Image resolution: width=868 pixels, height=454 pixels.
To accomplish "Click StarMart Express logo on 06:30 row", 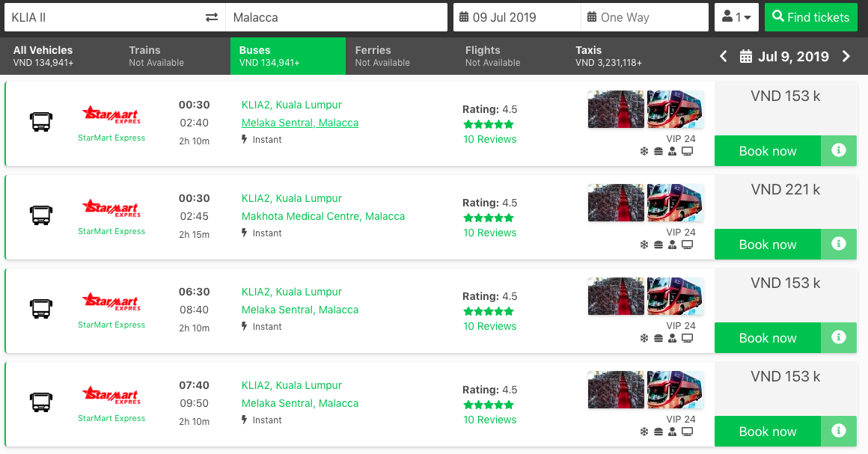I will tap(111, 301).
